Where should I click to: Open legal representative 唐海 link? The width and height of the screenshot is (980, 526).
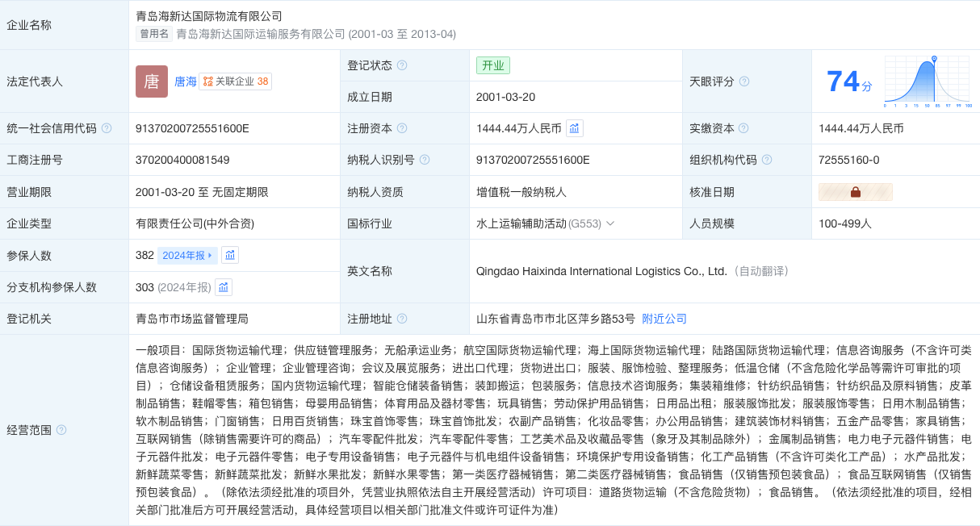click(x=186, y=81)
